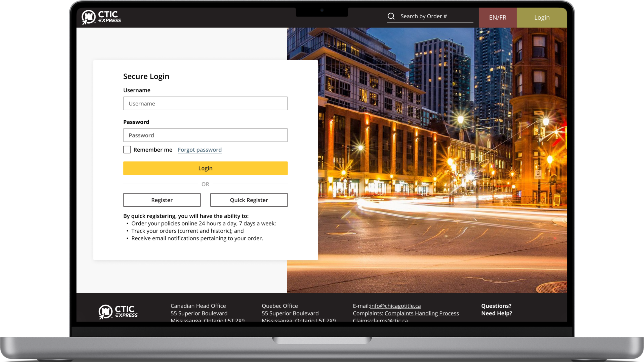Click the CTIC Express logo in the footer

click(118, 312)
